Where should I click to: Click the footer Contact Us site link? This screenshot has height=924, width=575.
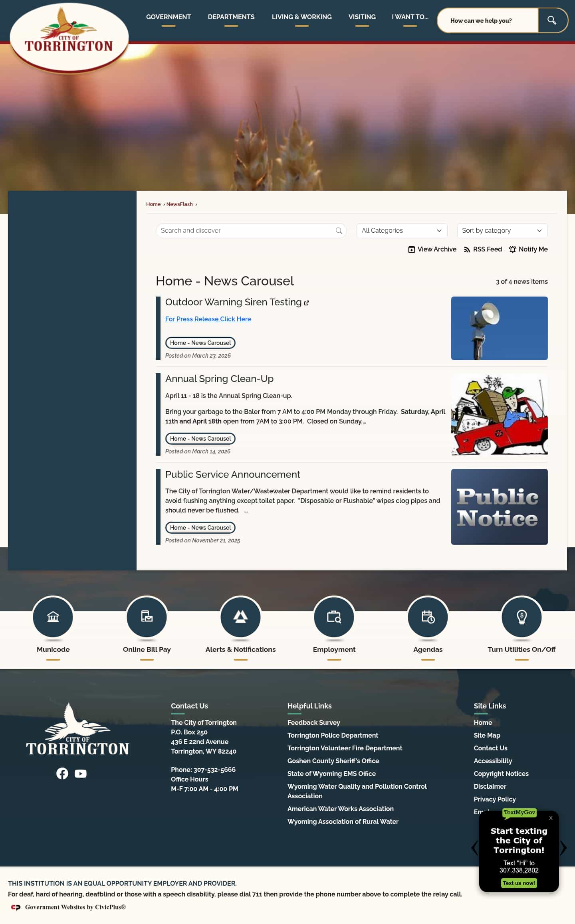490,748
